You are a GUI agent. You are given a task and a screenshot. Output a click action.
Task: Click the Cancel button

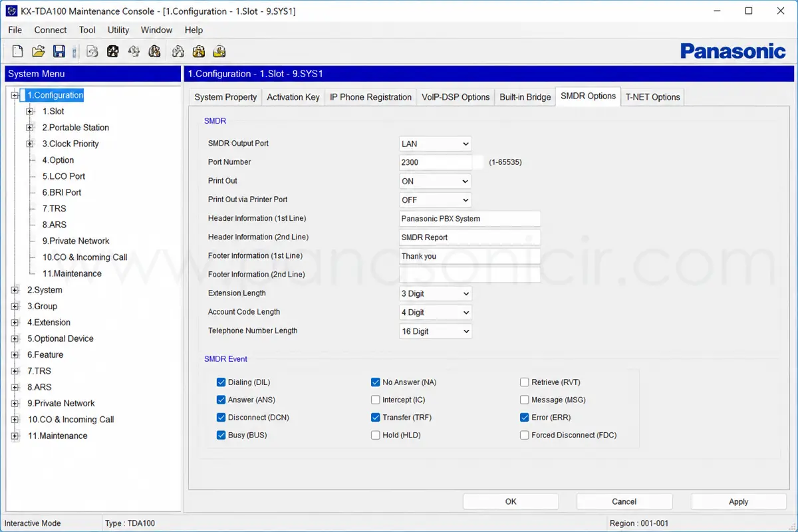click(x=624, y=501)
